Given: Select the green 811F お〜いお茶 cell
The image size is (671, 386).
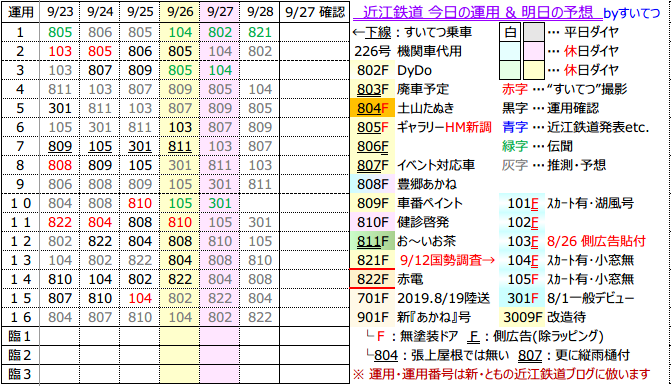Looking at the screenshot, I should point(373,241).
